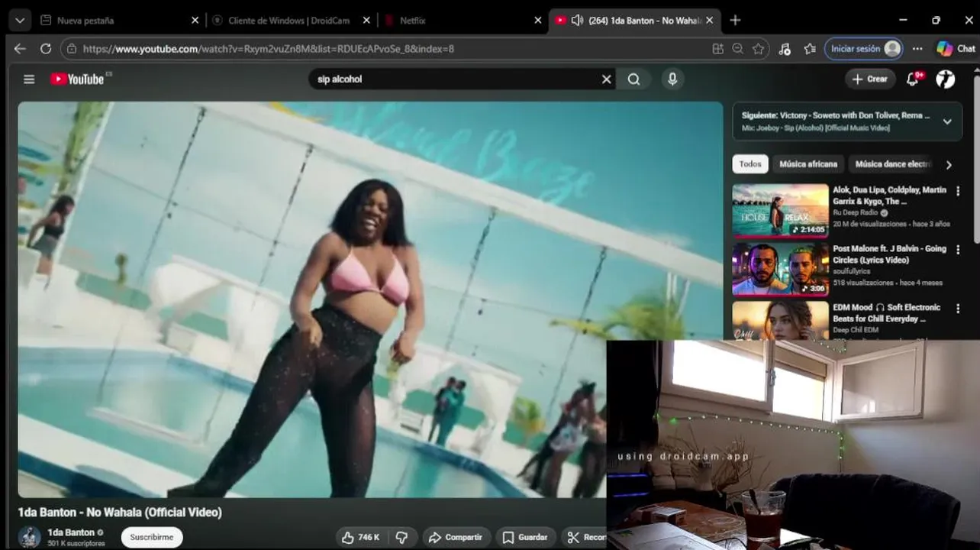This screenshot has width=980, height=550.
Task: Open a new browser tab
Action: point(735,21)
